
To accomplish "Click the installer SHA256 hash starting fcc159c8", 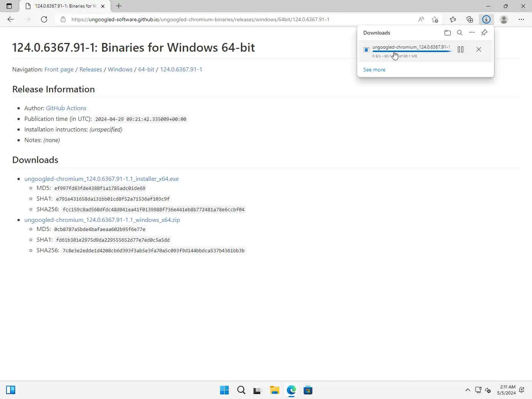I will [154, 209].
